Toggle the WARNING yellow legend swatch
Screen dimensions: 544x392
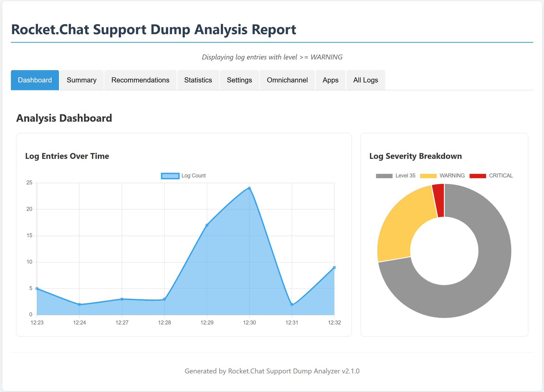point(428,176)
